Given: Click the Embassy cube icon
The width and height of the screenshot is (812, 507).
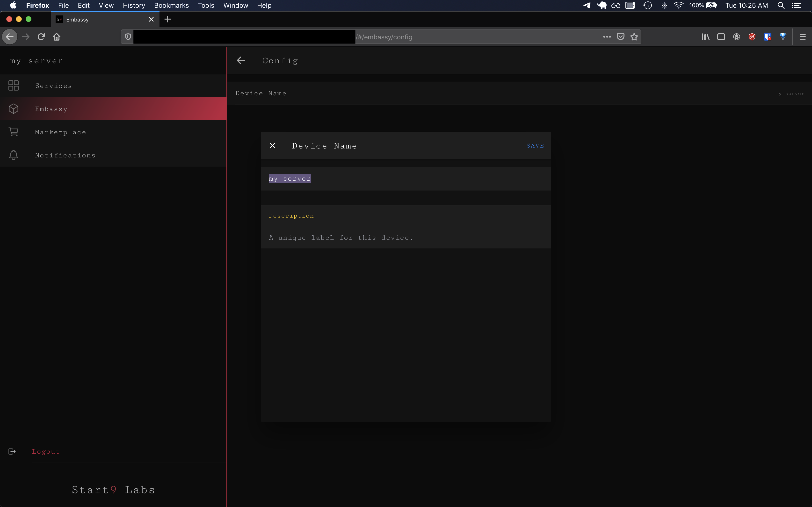Looking at the screenshot, I should click(14, 109).
